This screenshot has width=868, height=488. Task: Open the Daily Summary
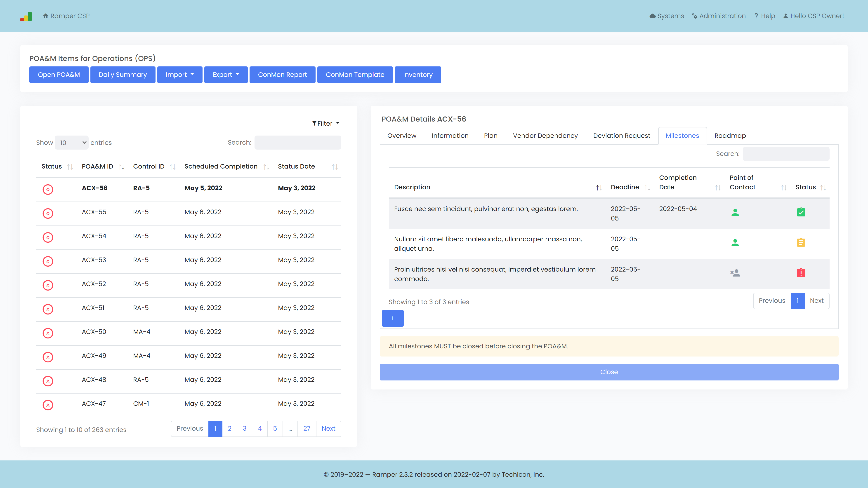click(123, 74)
